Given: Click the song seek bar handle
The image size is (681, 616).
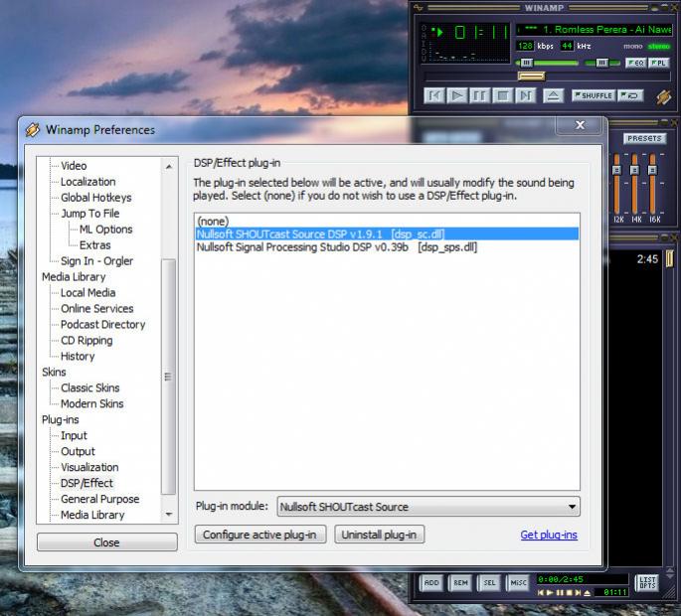Looking at the screenshot, I should pos(531,77).
